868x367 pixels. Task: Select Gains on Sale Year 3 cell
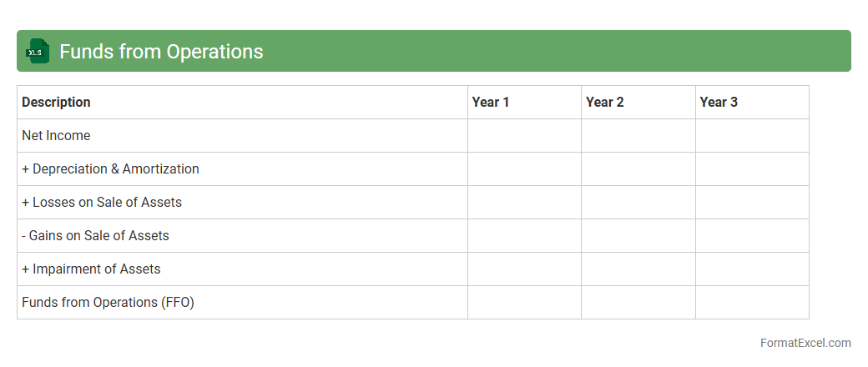752,235
